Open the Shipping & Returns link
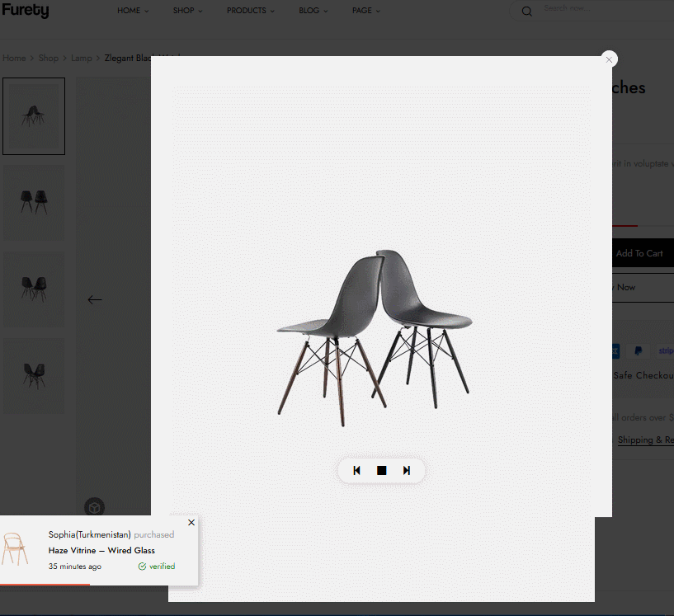The height and width of the screenshot is (616, 674). pos(646,440)
